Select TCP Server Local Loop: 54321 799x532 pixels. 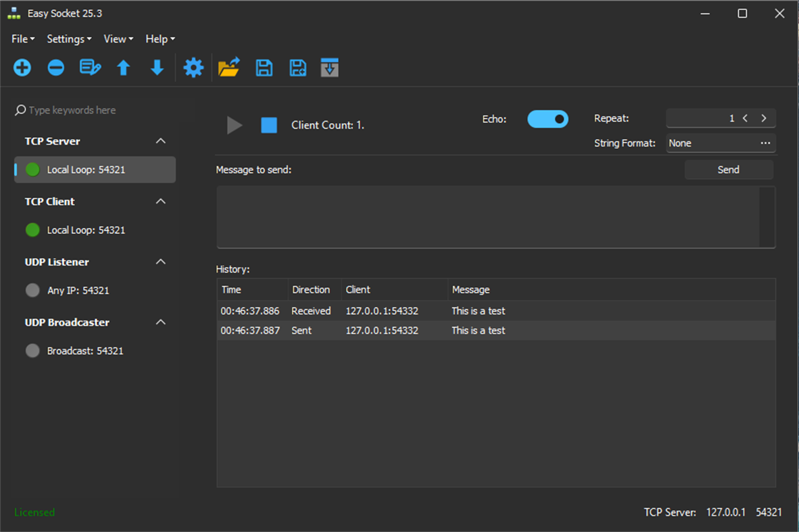pos(95,170)
